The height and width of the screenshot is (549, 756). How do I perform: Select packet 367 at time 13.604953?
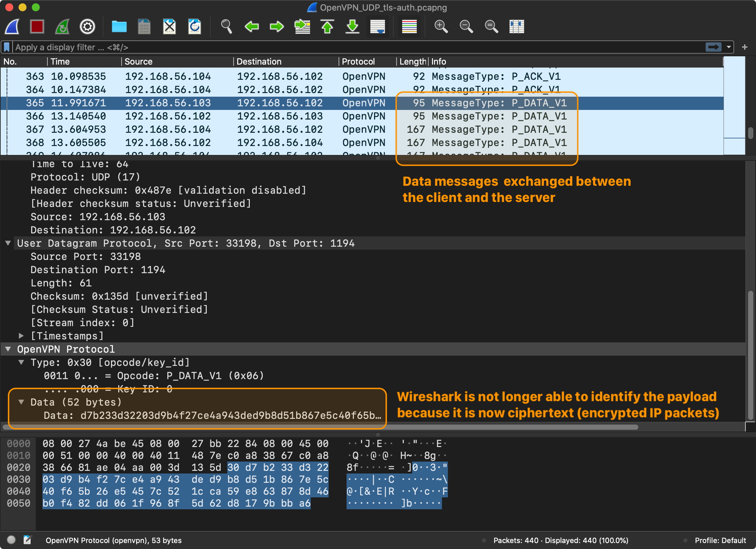tap(362, 129)
